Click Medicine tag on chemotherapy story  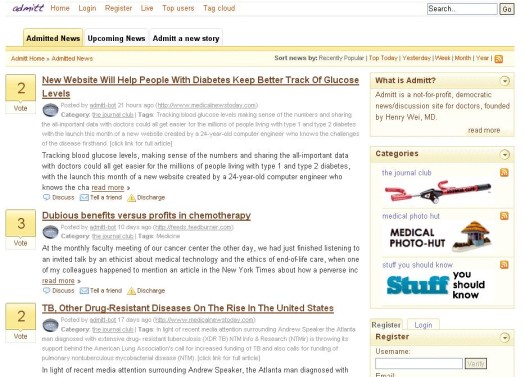[x=168, y=236]
